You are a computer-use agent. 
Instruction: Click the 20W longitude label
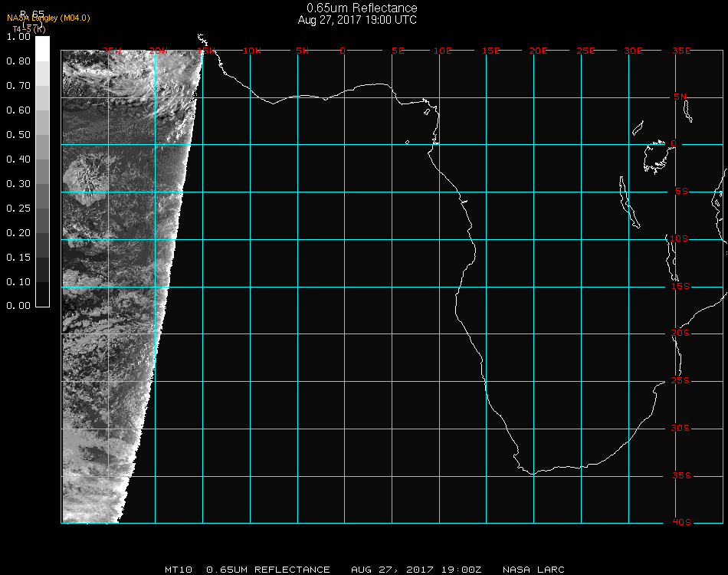point(159,51)
